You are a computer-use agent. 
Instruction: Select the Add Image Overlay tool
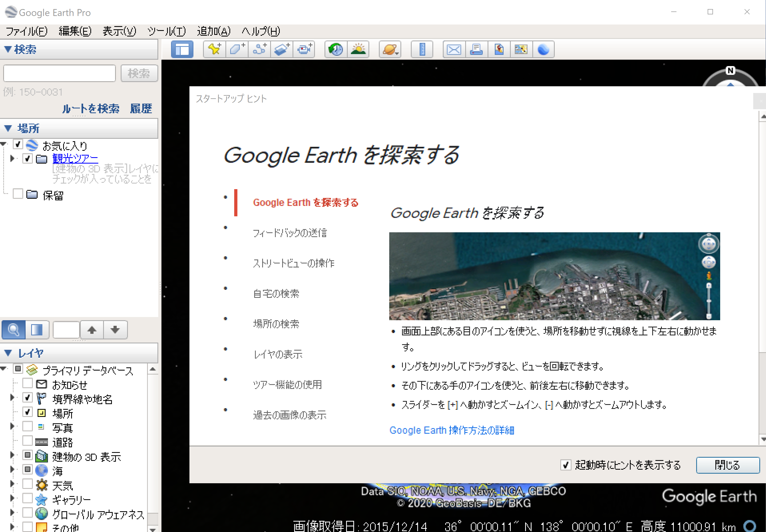coord(282,49)
